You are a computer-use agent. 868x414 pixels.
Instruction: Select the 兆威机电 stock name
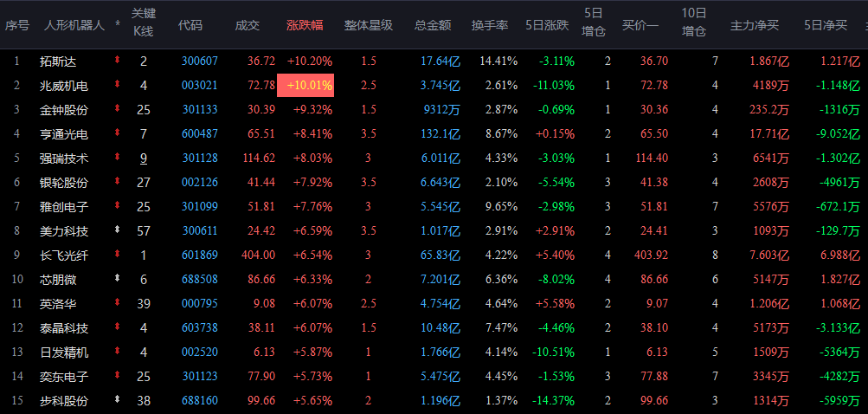click(x=64, y=86)
